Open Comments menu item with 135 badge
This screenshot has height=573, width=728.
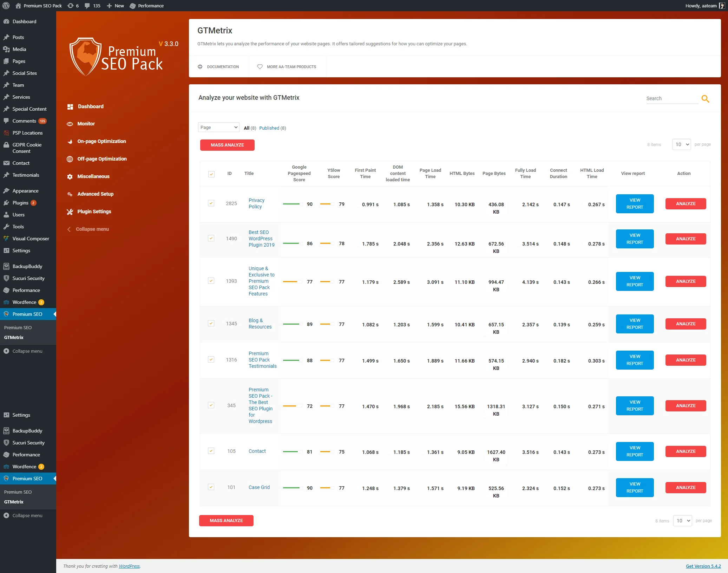pyautogui.click(x=28, y=121)
